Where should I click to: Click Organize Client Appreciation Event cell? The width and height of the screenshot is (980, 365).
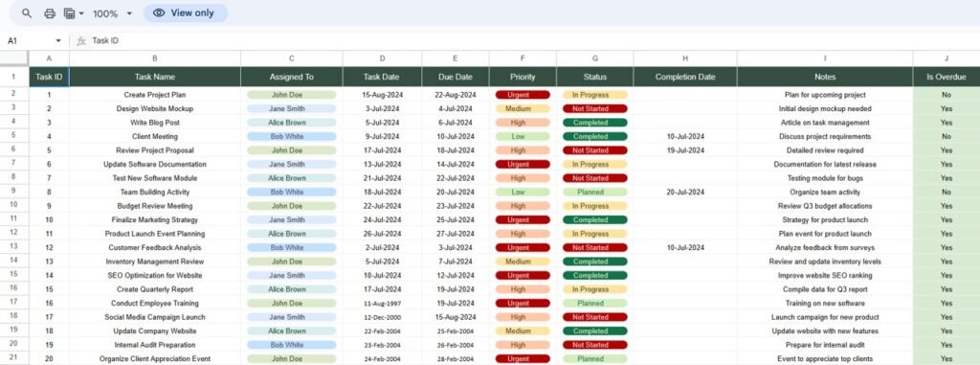155,358
